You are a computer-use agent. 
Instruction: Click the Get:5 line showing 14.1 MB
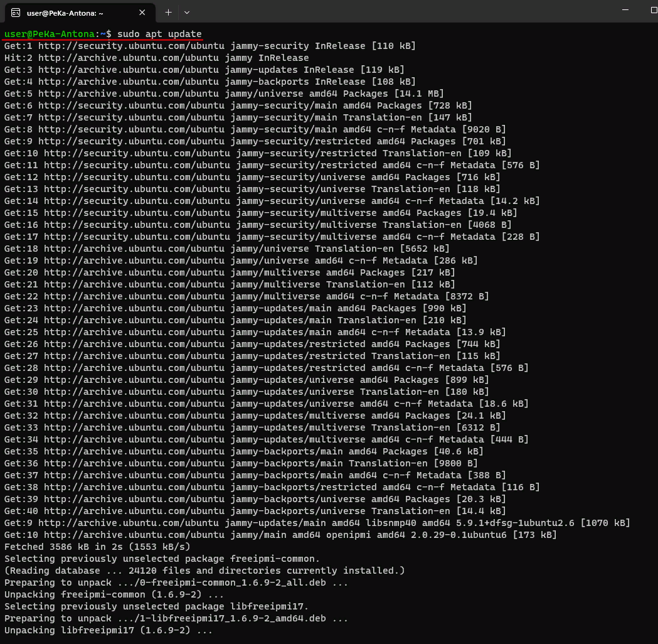click(224, 94)
